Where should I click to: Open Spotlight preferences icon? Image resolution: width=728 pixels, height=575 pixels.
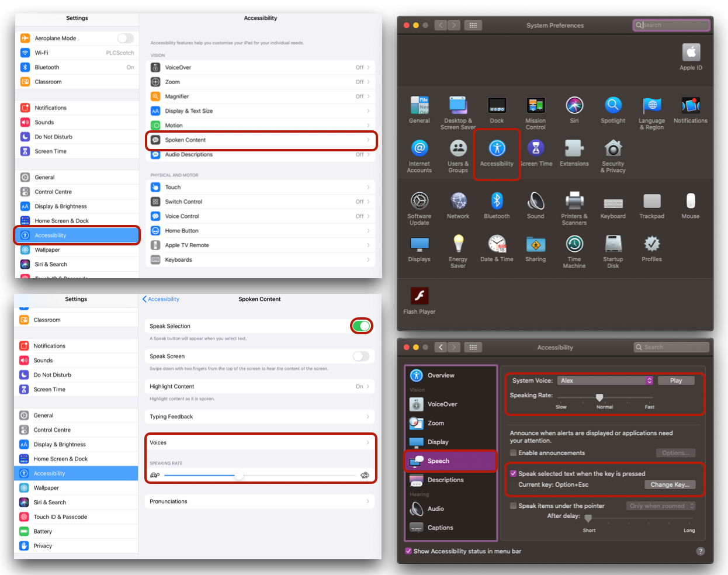coord(613,106)
